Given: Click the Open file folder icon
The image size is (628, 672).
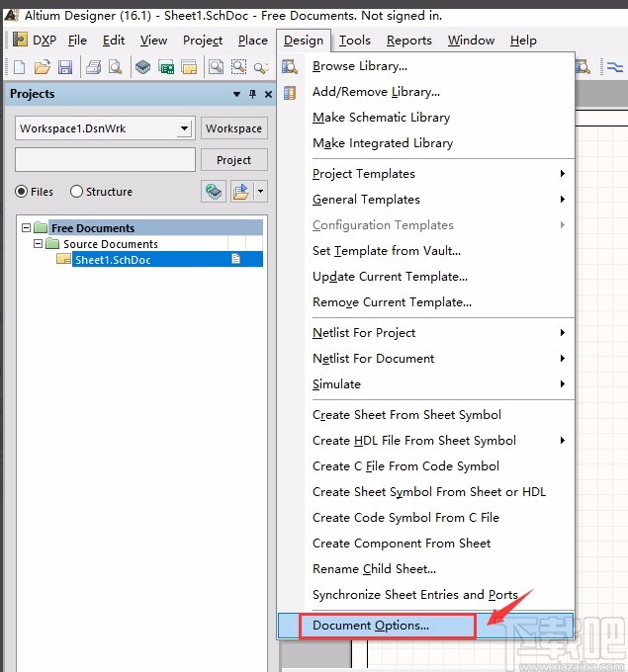Looking at the screenshot, I should [42, 67].
